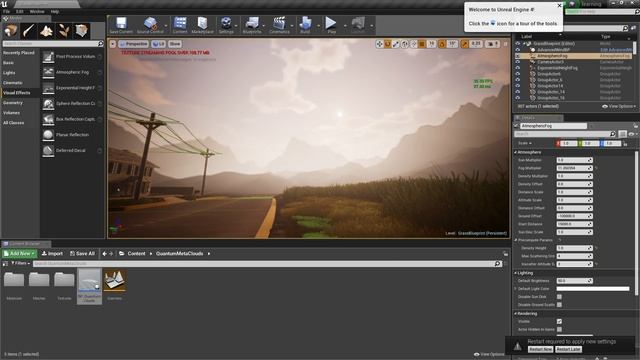This screenshot has width=640, height=360.
Task: Check Actor Hidden In Game checkbox
Action: [x=559, y=329]
